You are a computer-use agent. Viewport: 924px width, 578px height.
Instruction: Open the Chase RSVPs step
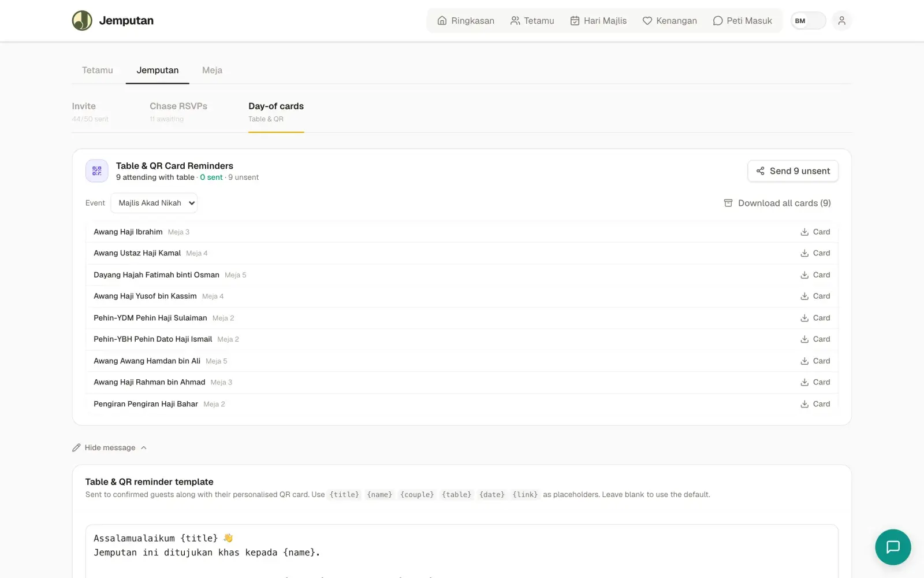coord(178,112)
